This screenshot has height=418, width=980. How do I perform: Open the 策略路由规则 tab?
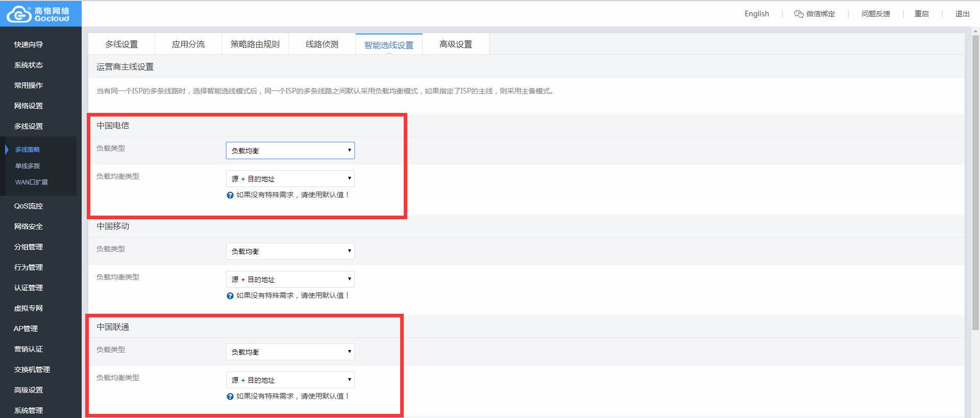tap(255, 44)
